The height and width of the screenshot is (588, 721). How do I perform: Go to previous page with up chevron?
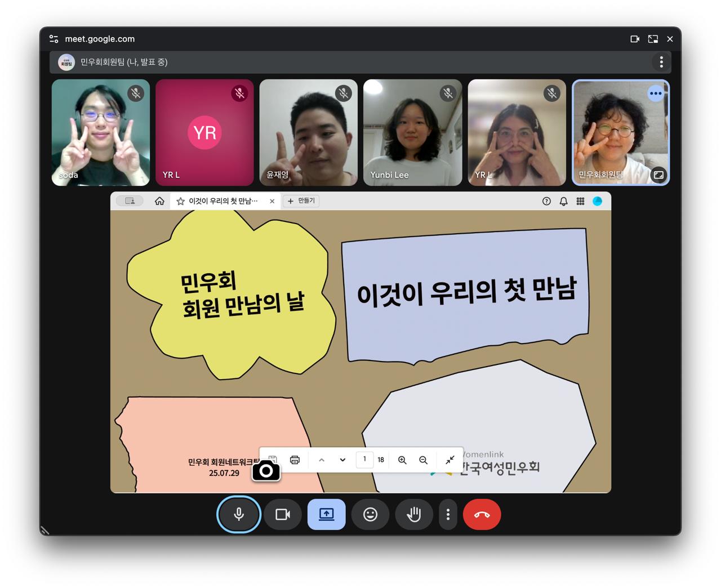[x=322, y=460]
